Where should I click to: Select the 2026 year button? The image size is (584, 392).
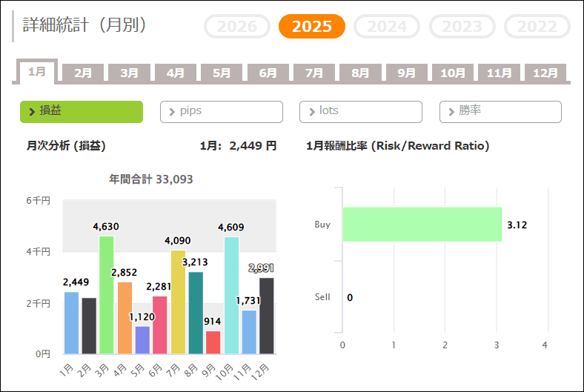click(237, 27)
